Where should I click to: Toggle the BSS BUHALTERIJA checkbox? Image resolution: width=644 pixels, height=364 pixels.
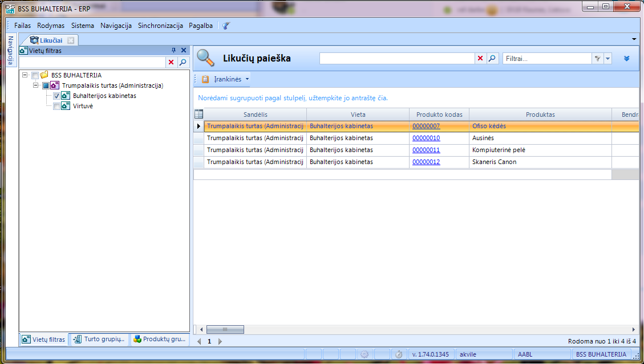(x=35, y=76)
